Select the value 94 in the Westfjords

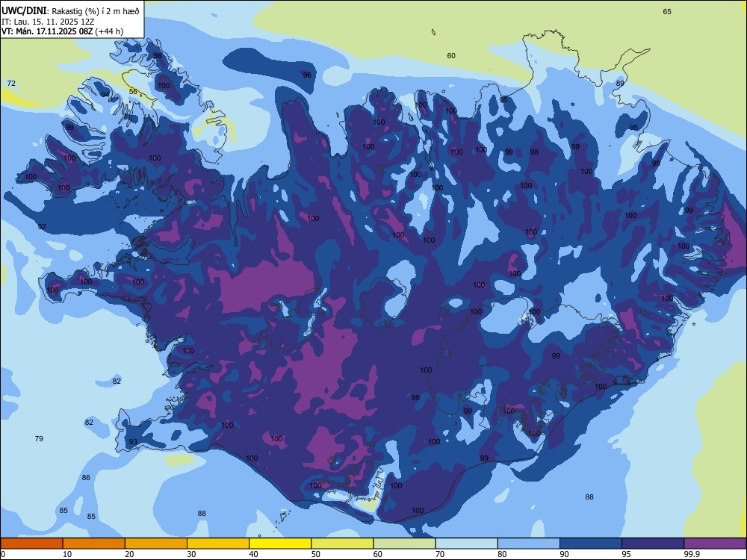point(105,94)
